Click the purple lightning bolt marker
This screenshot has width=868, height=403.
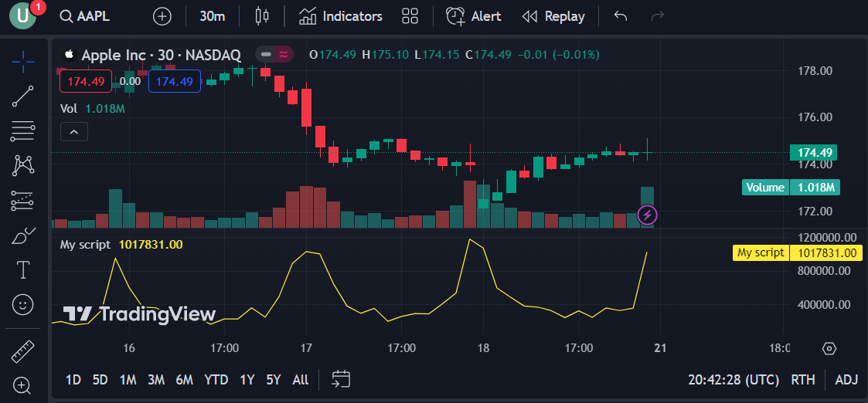(x=647, y=215)
